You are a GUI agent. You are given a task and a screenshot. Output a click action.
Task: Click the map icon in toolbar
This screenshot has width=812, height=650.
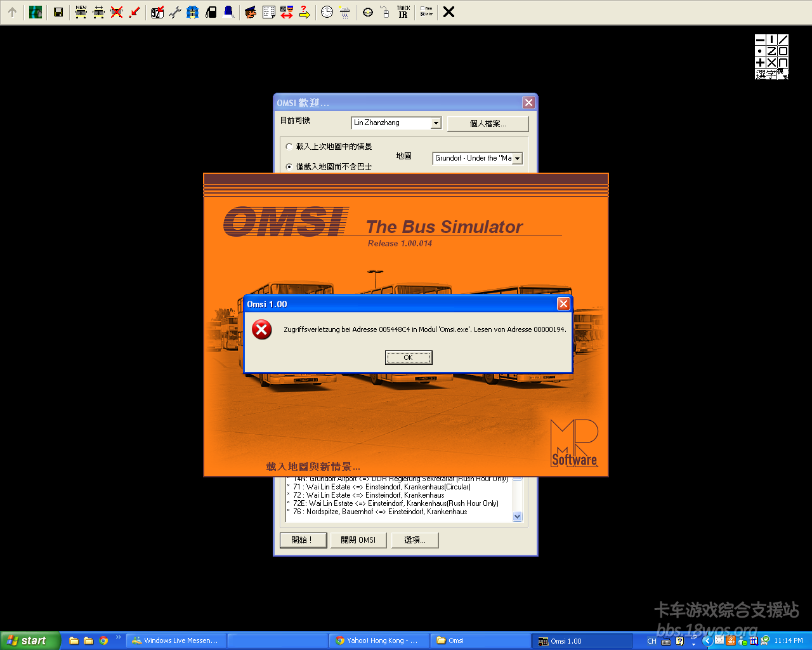tap(36, 12)
